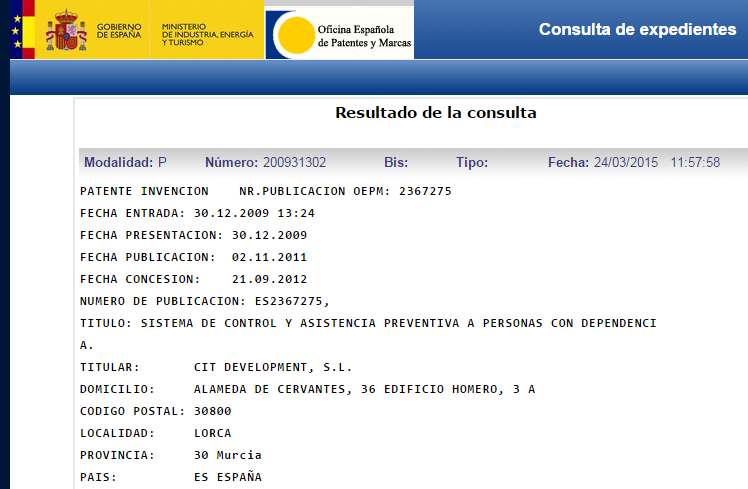Viewport: 748px width, 489px height.
Task: Select the OEPM publication number 2367275
Action: 425,191
